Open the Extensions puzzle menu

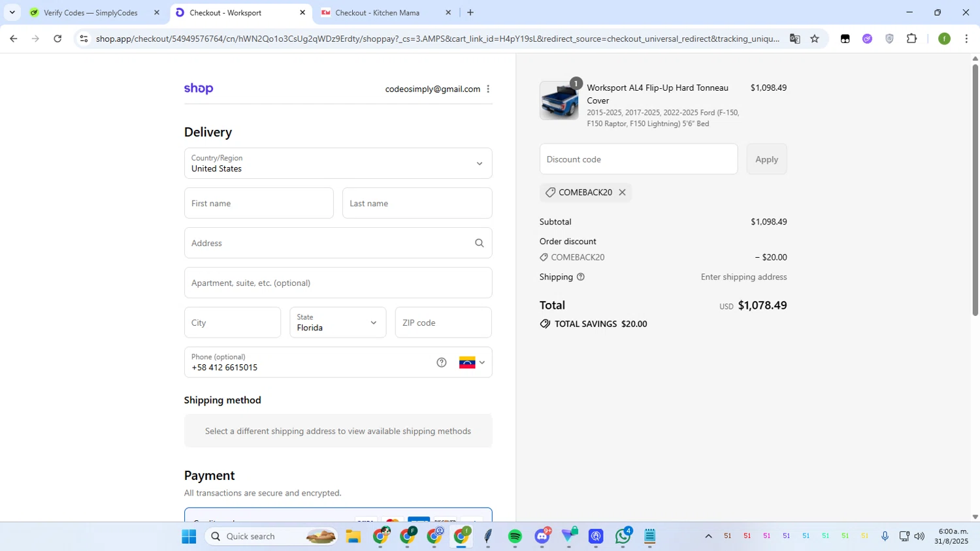[912, 39]
